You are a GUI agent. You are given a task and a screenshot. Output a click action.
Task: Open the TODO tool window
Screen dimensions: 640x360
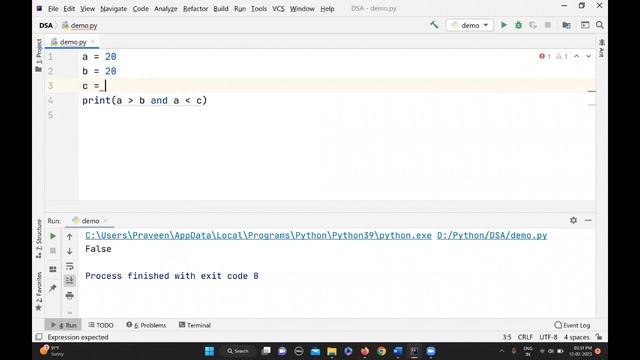coord(101,325)
